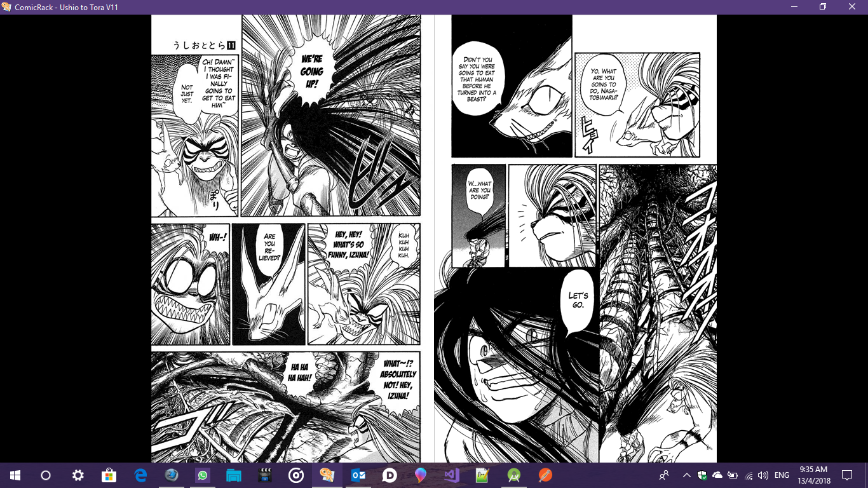Select the active ComicRack taskbar icon

click(327, 475)
